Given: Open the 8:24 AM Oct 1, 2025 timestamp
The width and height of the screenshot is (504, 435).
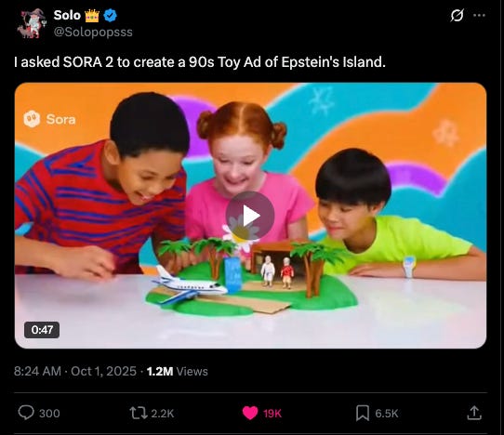Looking at the screenshot, I should pyautogui.click(x=75, y=372).
